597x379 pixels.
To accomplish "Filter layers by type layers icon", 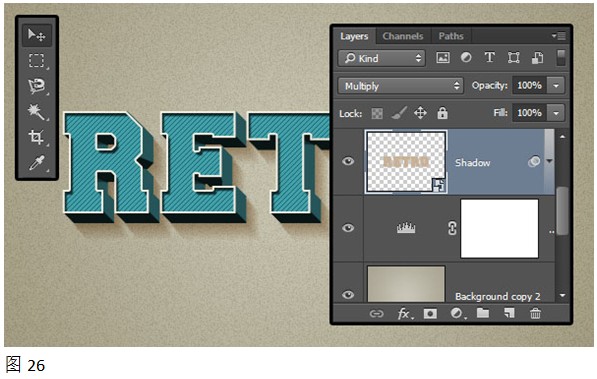I will pos(490,58).
